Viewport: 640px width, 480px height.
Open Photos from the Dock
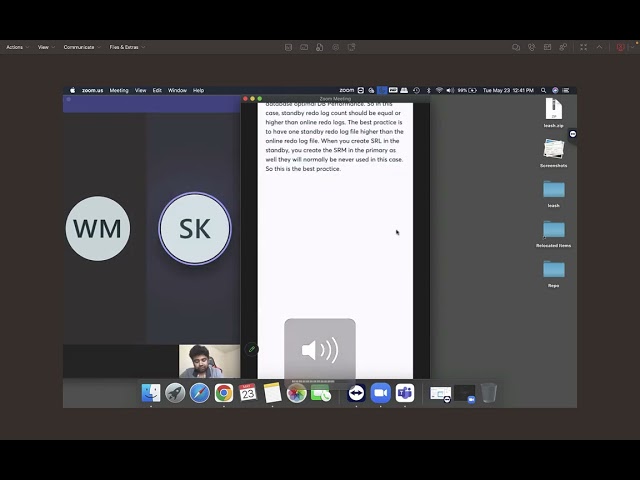click(296, 393)
